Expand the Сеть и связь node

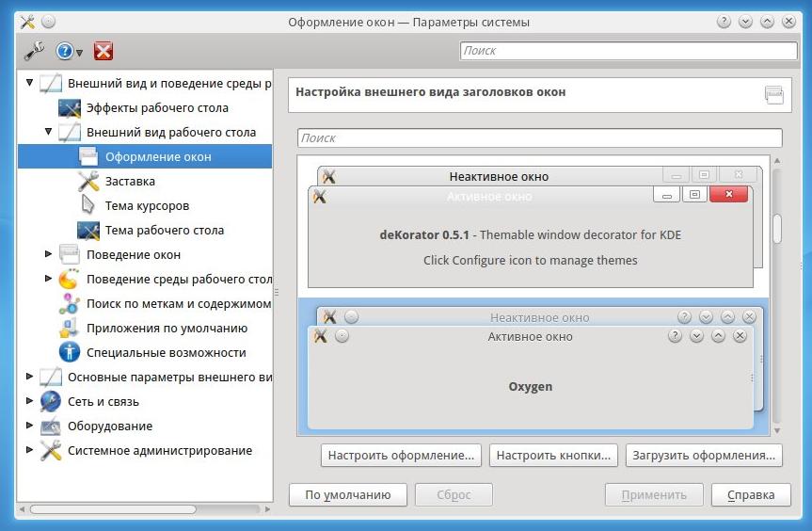click(29, 400)
